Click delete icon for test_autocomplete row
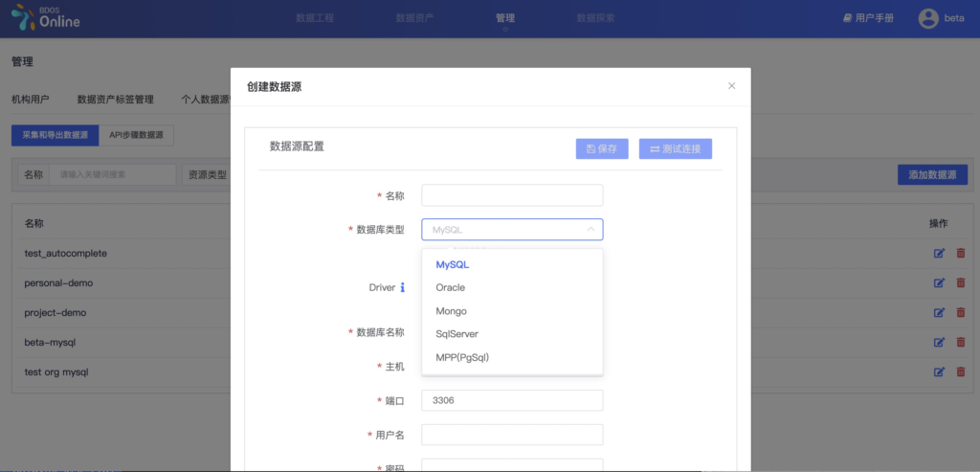 961,254
